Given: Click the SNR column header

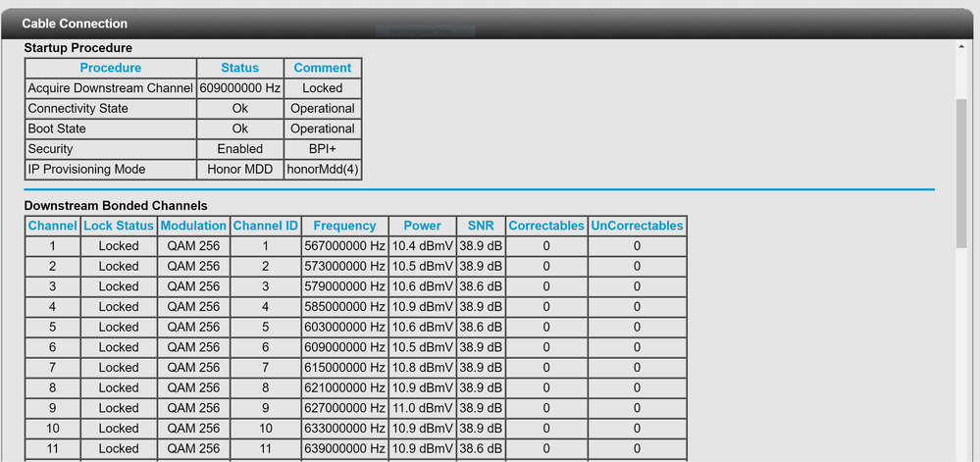Looking at the screenshot, I should click(x=481, y=226).
